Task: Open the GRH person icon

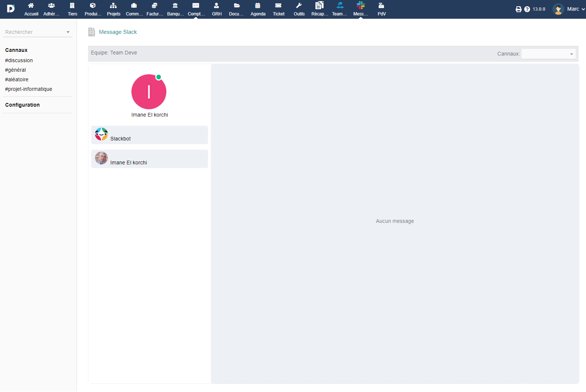Action: (x=216, y=6)
